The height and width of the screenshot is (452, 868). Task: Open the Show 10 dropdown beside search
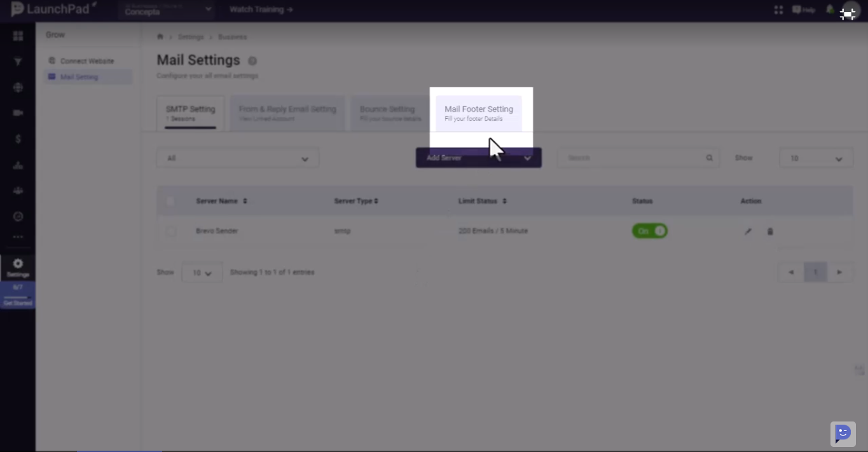point(816,158)
